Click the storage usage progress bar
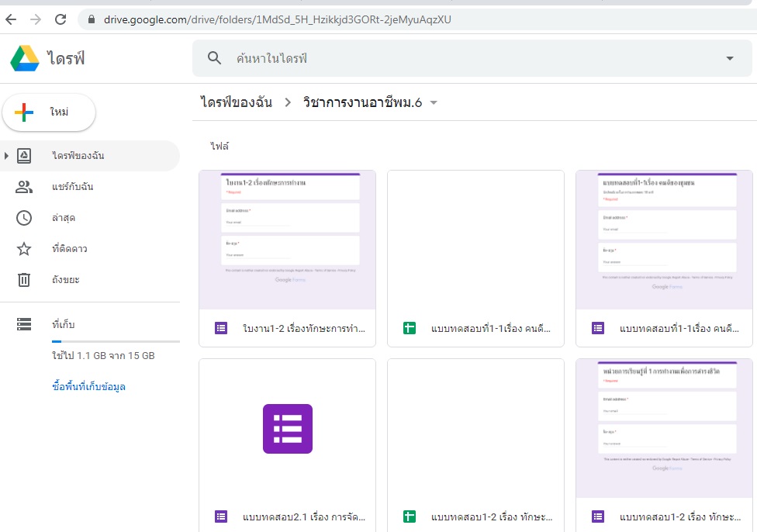The width and height of the screenshot is (757, 532). (116, 341)
